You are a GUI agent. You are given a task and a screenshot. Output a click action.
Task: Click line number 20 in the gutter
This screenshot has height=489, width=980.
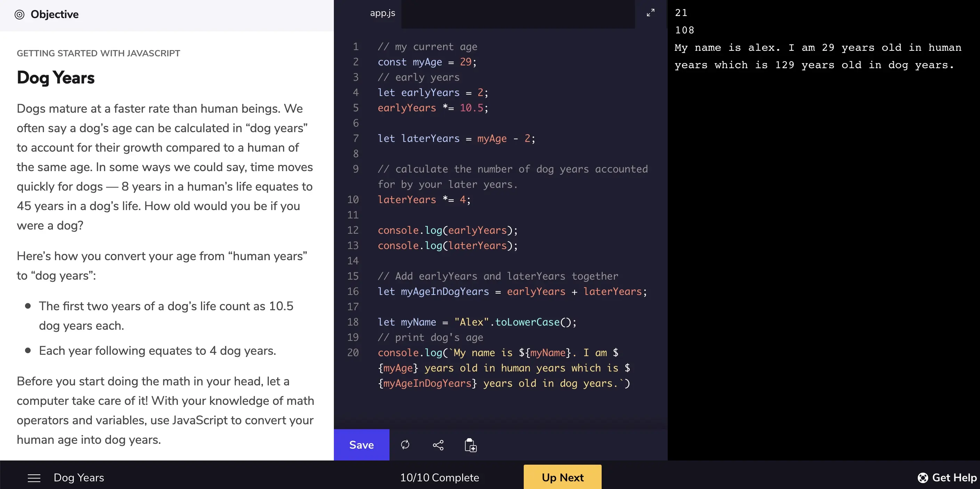353,353
